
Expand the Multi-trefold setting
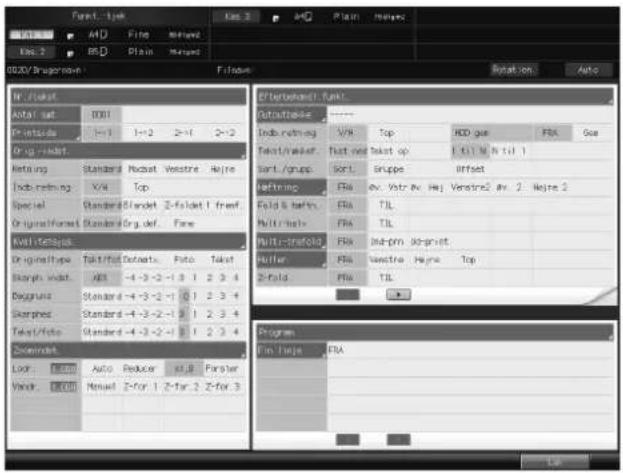coord(292,242)
